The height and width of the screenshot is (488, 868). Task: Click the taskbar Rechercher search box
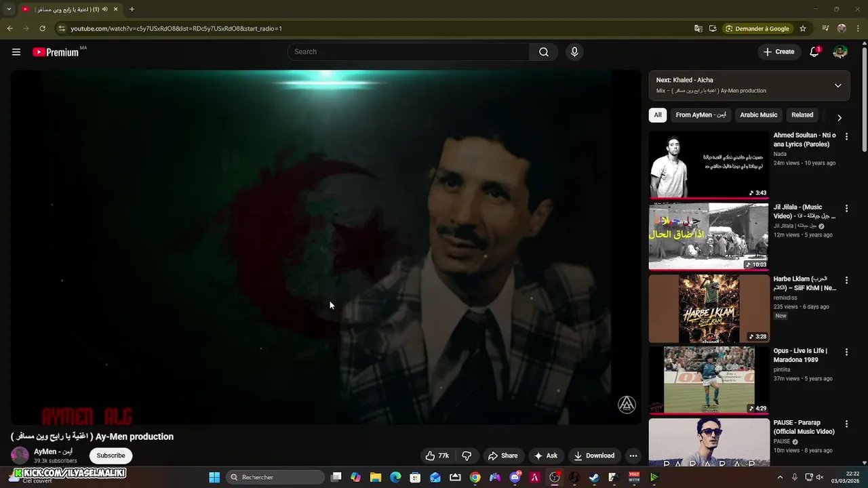275,477
